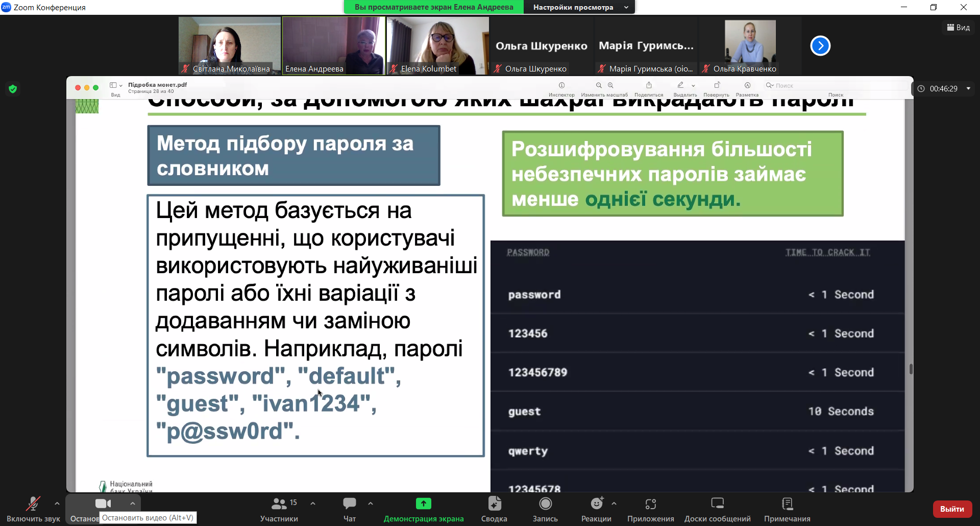Screen dimensions: 980x526
Task: Click the "PASSWORD" column header
Action: 528,252
